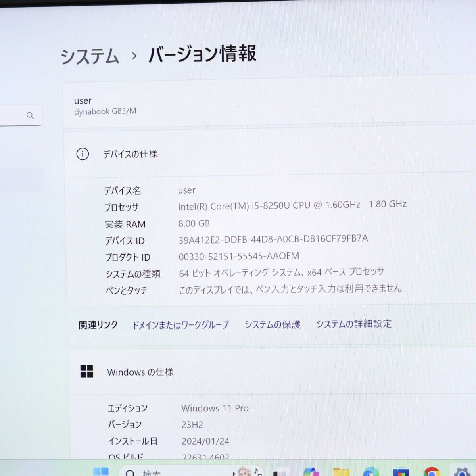The image size is (476, 476).
Task: Select the device ID starting with 39A412E2
Action: point(273,239)
